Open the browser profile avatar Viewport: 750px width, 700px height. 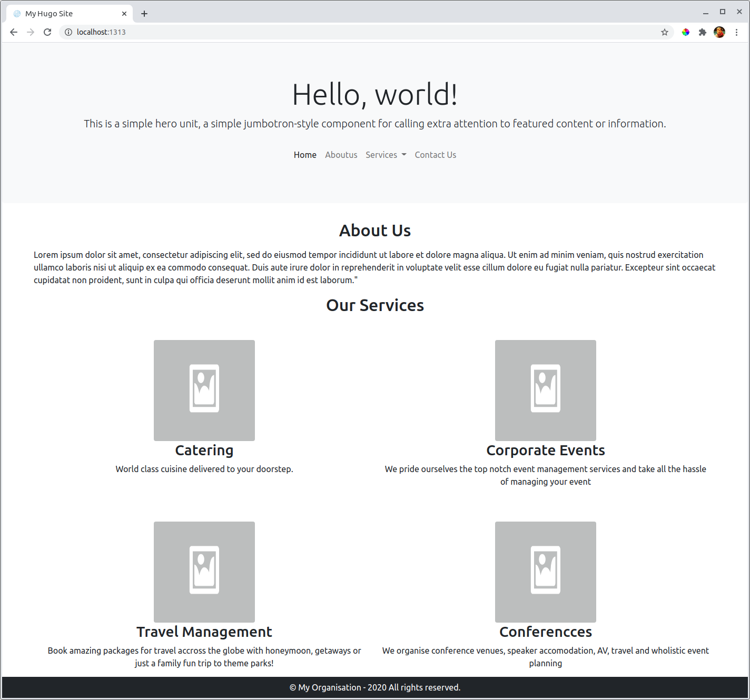coord(719,32)
